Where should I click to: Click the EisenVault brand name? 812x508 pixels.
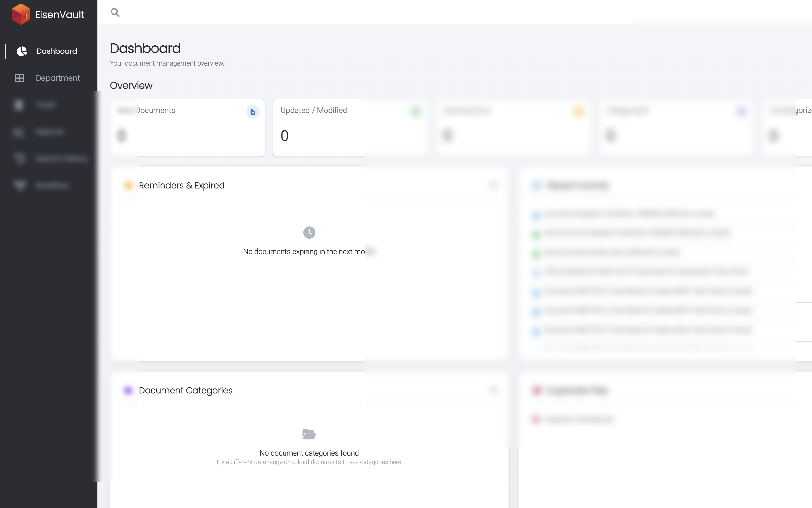coord(60,15)
